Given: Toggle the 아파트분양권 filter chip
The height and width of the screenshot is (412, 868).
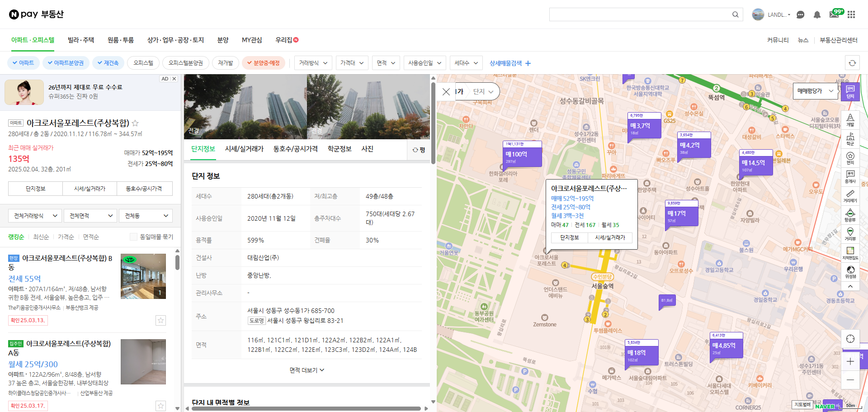Looking at the screenshot, I should 66,63.
